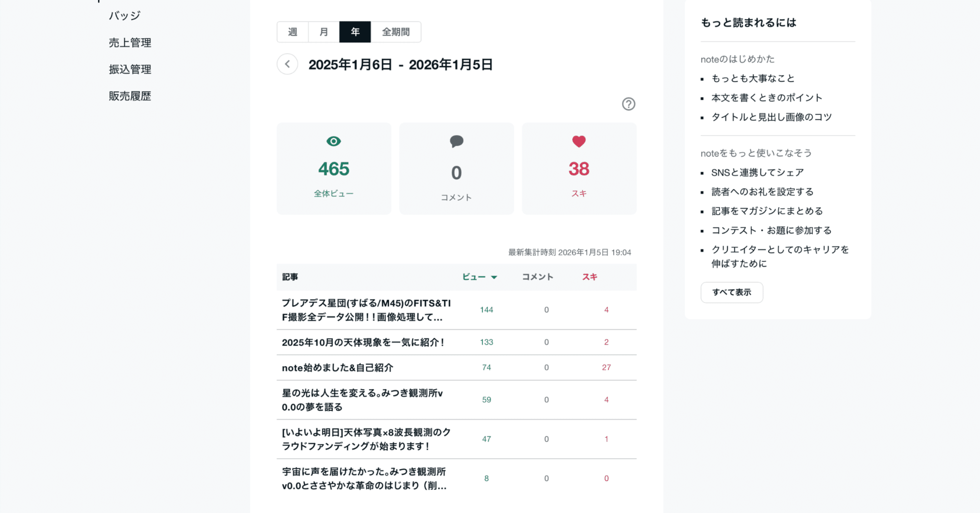Click the すべて表示 button
The width and height of the screenshot is (980, 513).
tap(731, 292)
